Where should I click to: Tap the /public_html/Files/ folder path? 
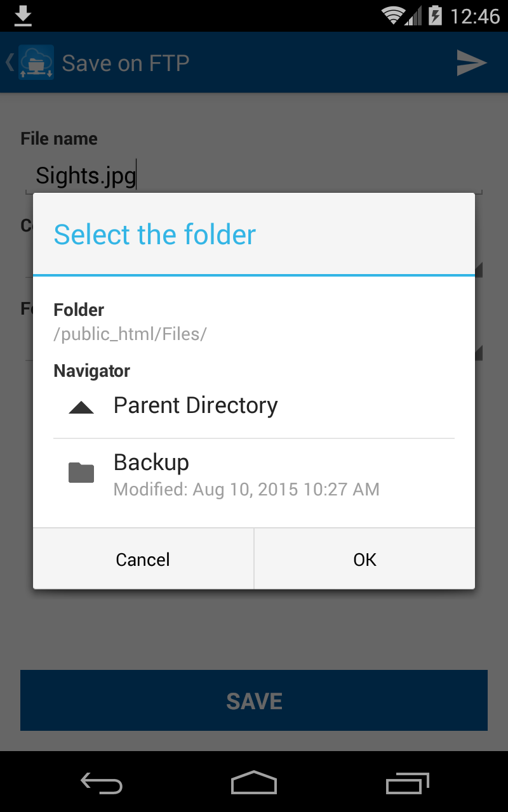pos(130,334)
